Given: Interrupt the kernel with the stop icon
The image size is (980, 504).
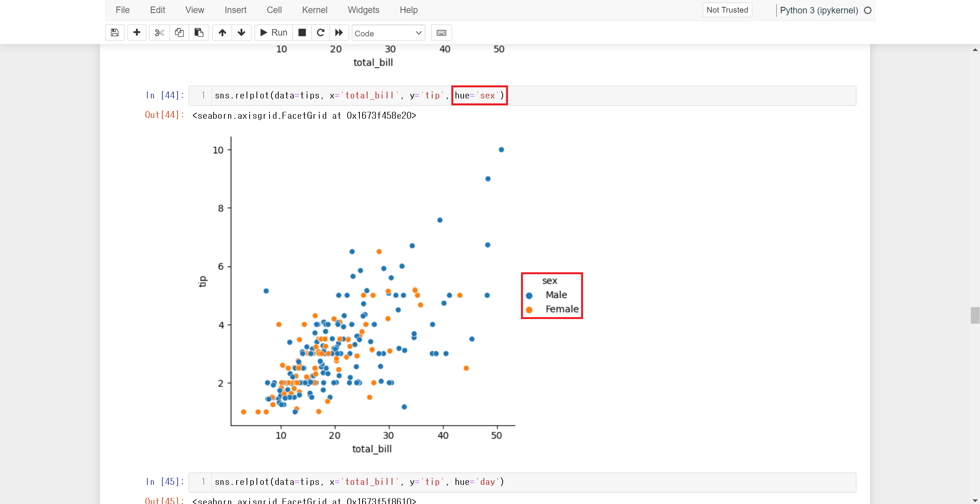Looking at the screenshot, I should click(x=302, y=33).
